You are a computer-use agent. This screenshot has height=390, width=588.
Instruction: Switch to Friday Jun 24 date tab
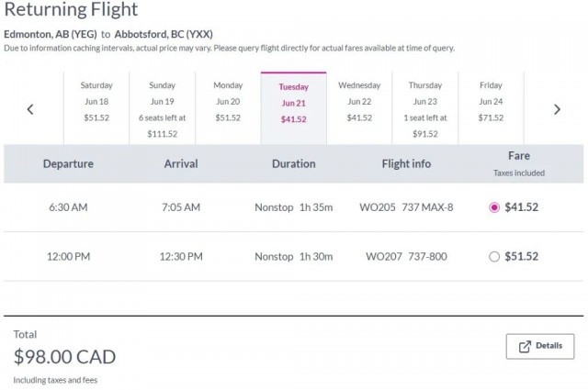pos(491,108)
